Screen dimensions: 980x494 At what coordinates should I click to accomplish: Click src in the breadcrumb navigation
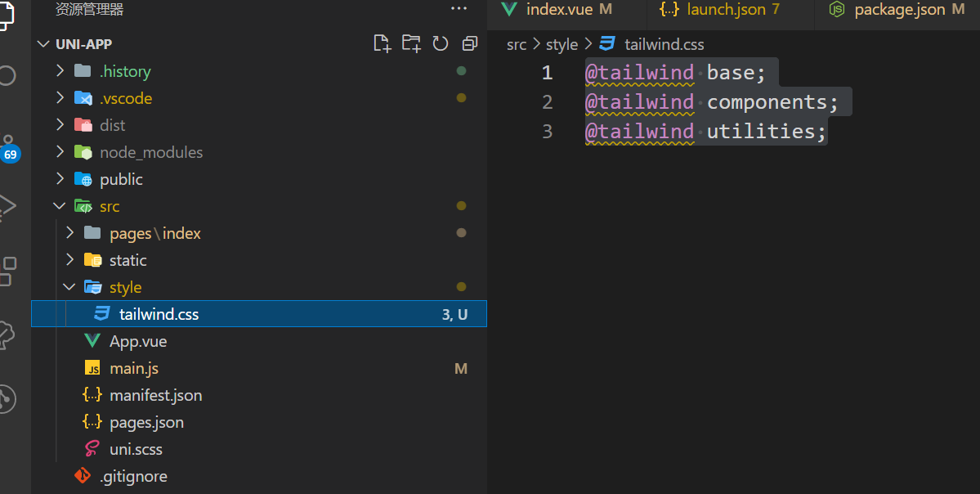click(x=516, y=44)
